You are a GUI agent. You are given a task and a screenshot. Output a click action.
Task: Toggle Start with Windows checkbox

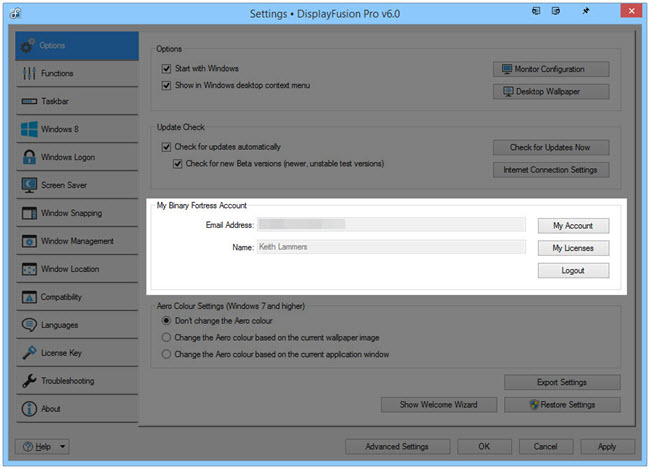tap(166, 69)
